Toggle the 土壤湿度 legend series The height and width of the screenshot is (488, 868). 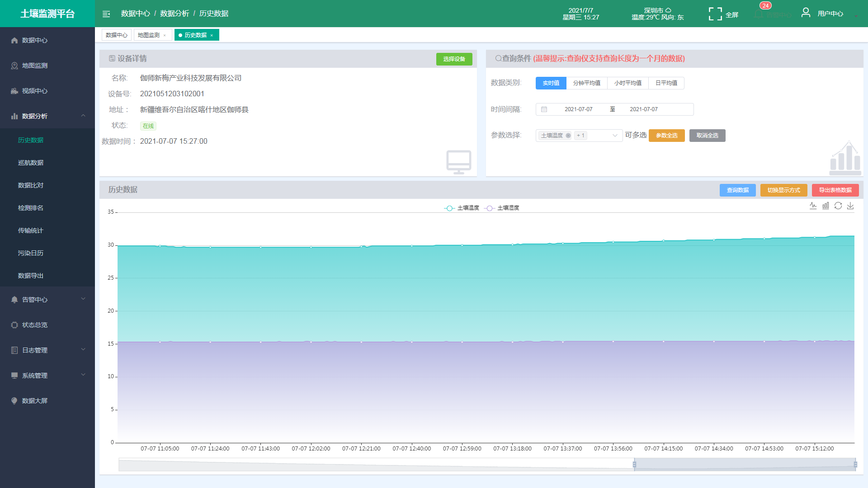[x=502, y=208]
